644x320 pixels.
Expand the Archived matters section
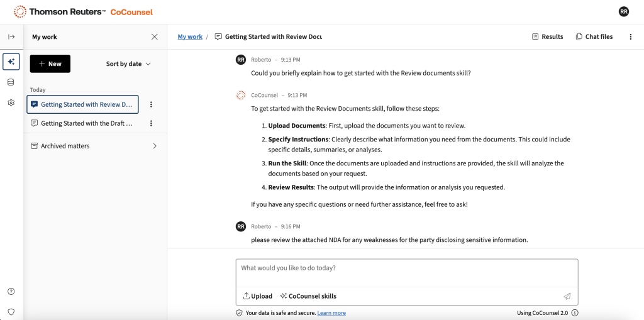[155, 146]
